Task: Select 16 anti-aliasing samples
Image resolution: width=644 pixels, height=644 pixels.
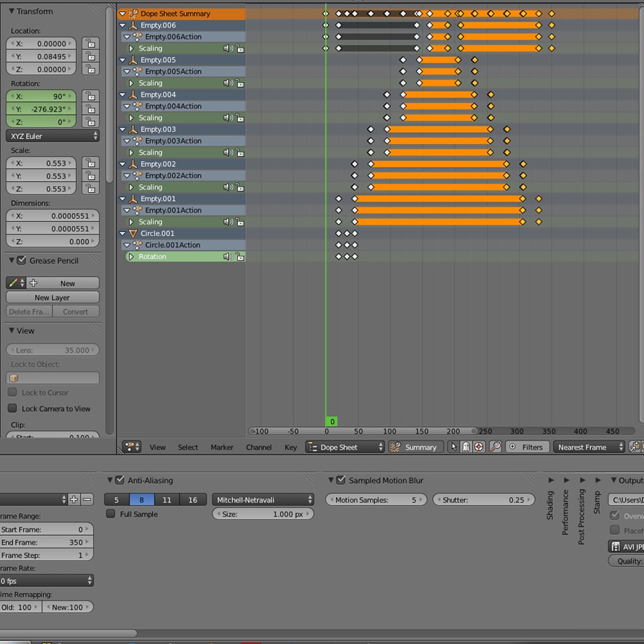Action: (x=192, y=500)
